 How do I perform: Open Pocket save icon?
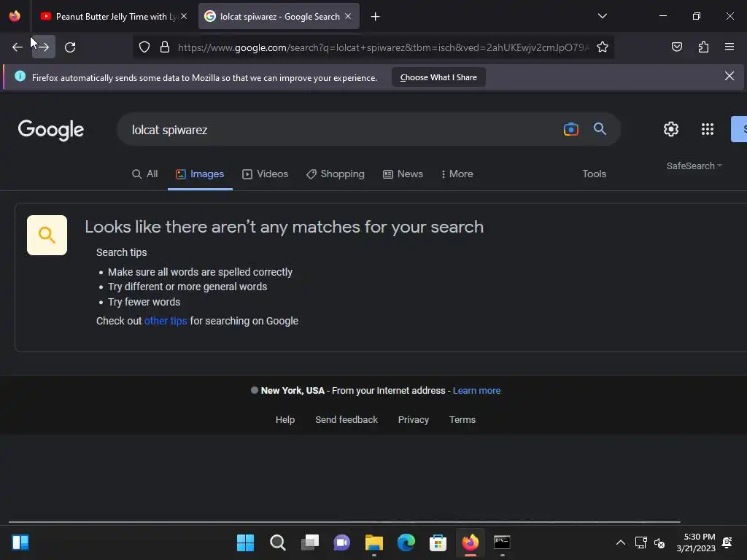[676, 47]
